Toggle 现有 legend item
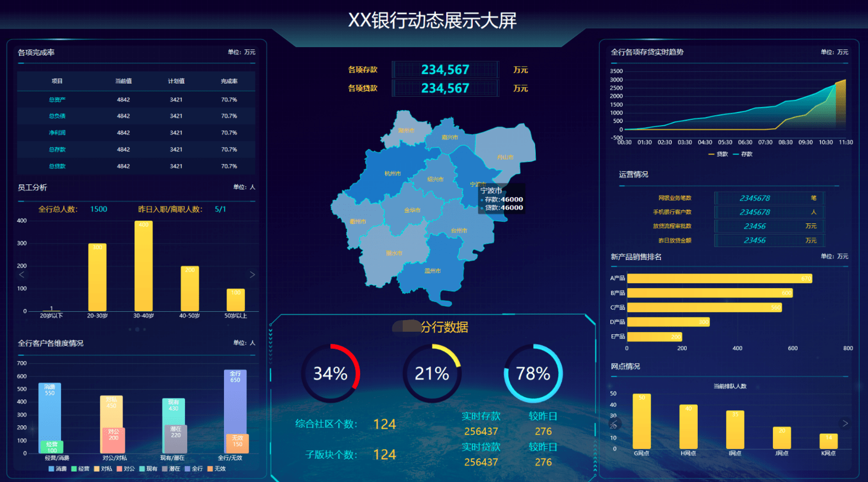868x482 pixels. click(148, 468)
